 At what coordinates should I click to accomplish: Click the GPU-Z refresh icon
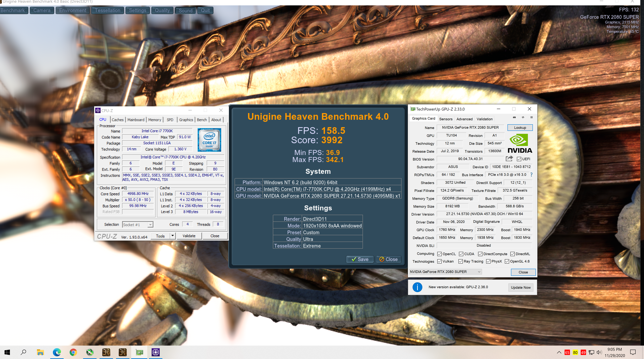[x=523, y=117]
